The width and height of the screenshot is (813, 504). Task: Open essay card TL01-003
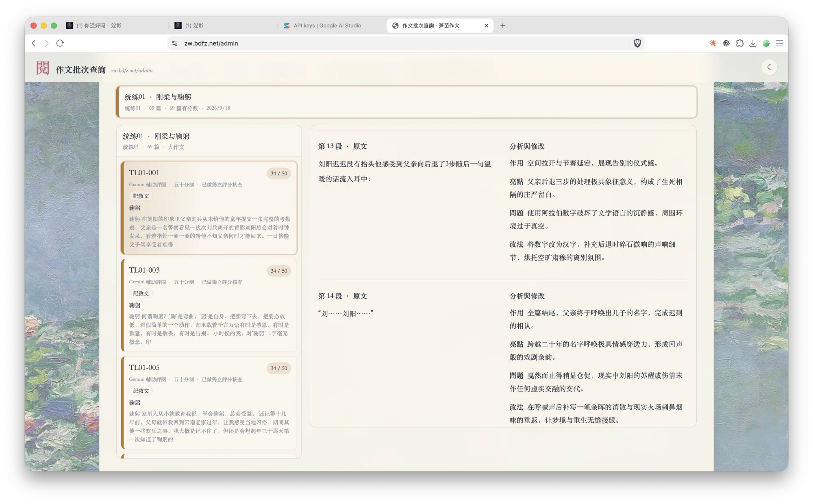(x=209, y=305)
